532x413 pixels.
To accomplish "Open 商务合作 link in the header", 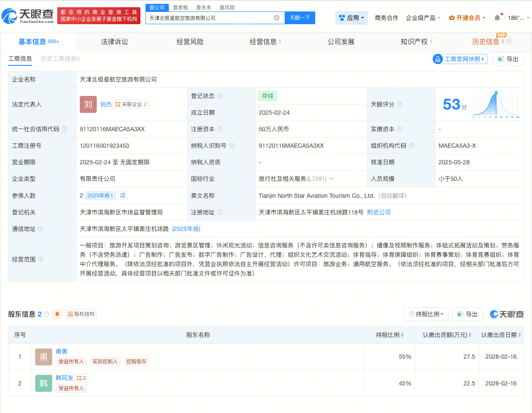I will (386, 18).
